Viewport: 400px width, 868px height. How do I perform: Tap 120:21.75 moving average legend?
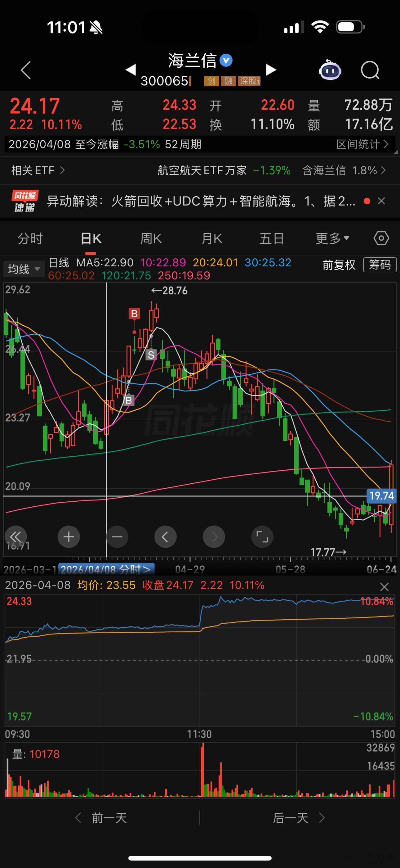pyautogui.click(x=126, y=276)
